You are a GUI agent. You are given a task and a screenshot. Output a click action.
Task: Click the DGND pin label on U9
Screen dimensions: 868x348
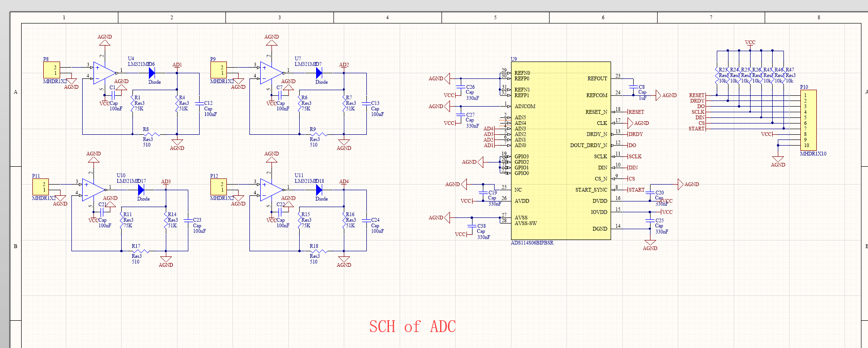coord(600,229)
